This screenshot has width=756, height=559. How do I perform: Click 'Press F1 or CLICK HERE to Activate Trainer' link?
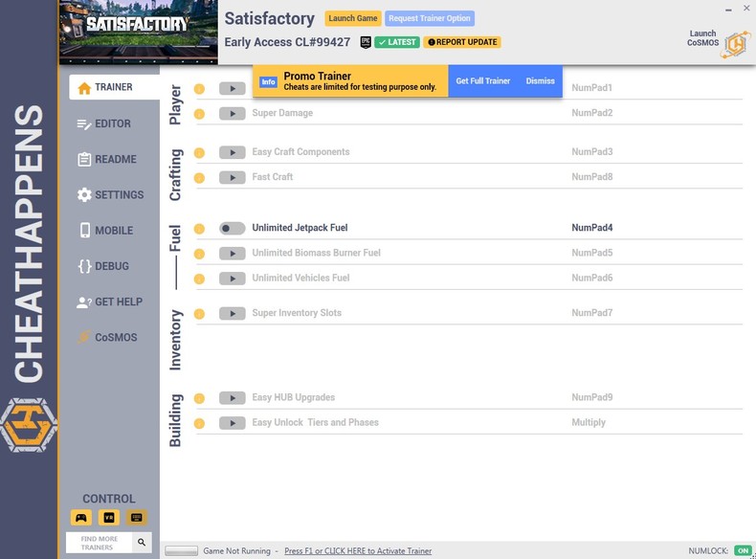click(x=358, y=550)
